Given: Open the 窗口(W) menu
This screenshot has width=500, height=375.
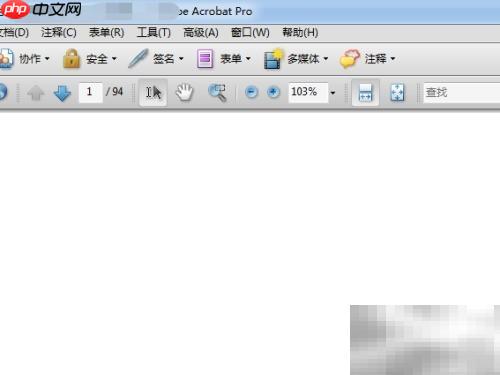Looking at the screenshot, I should coord(250,33).
